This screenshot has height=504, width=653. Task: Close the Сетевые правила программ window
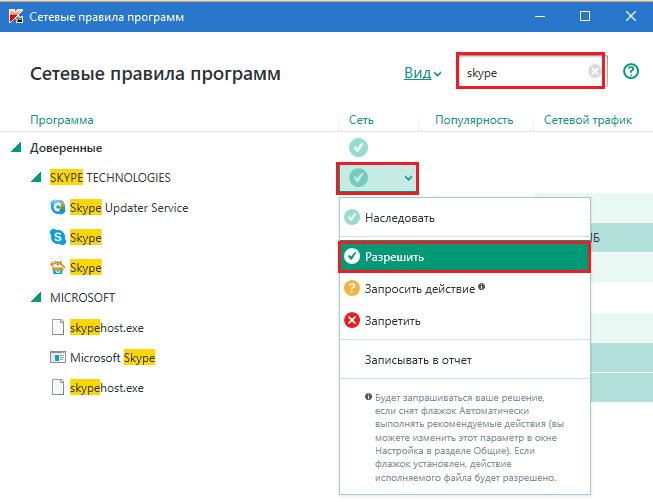coord(631,16)
